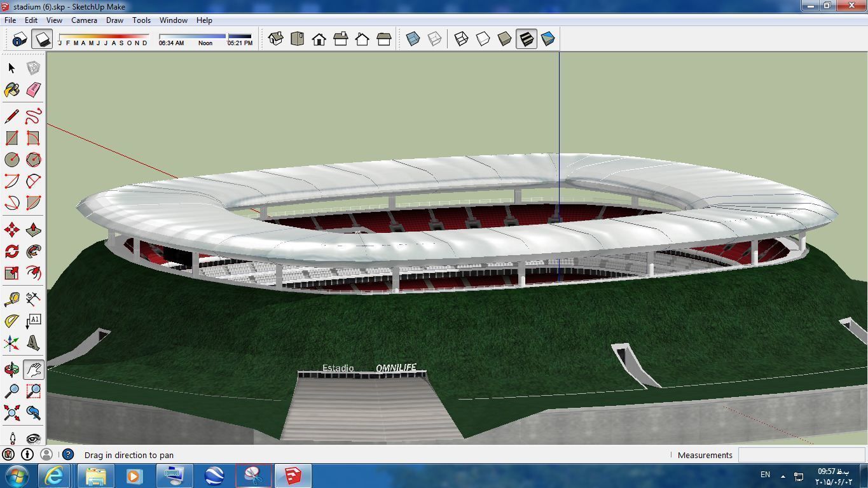Open the Make Component tool
Screen dimensions: 868x488
click(x=33, y=68)
